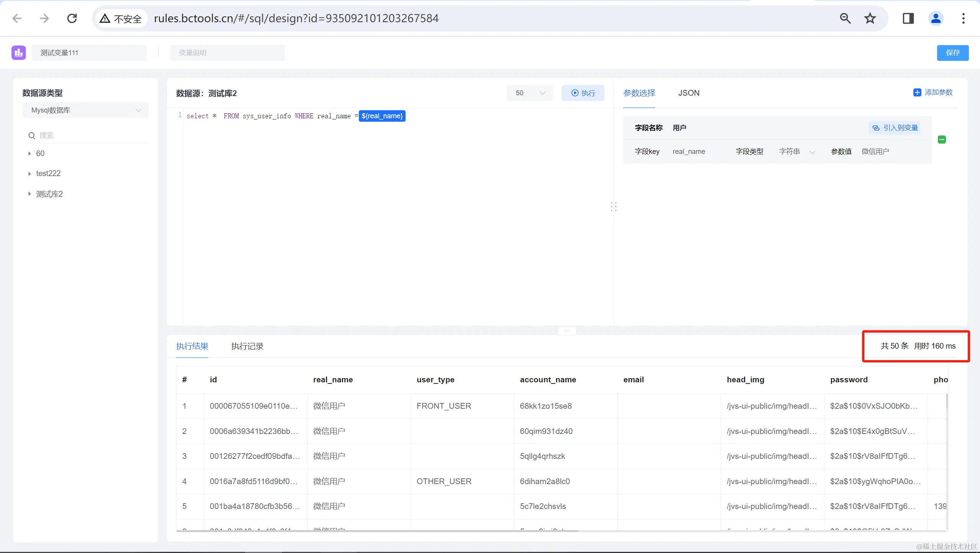This screenshot has width=980, height=553.
Task: Click the 变量说明 description input field
Action: pos(227,53)
